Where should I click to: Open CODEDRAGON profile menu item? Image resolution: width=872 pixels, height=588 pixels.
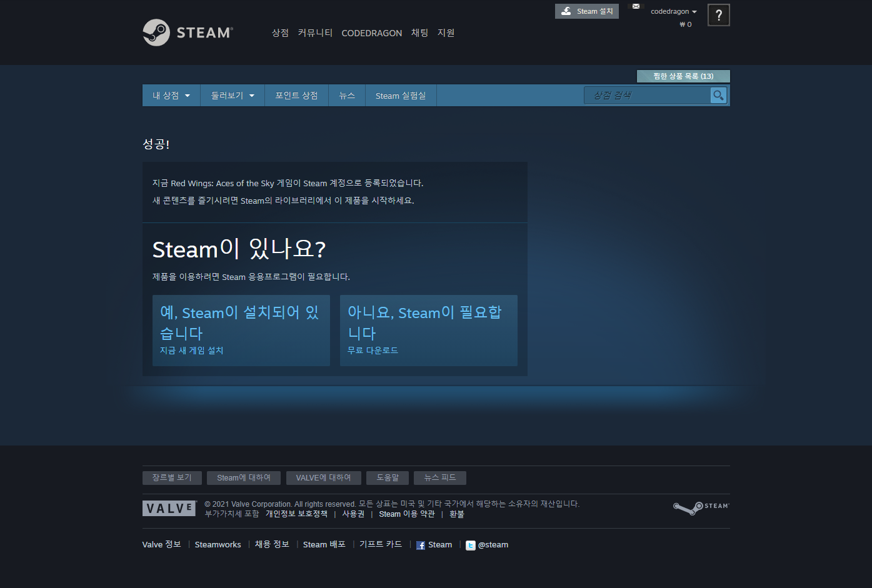(x=371, y=33)
